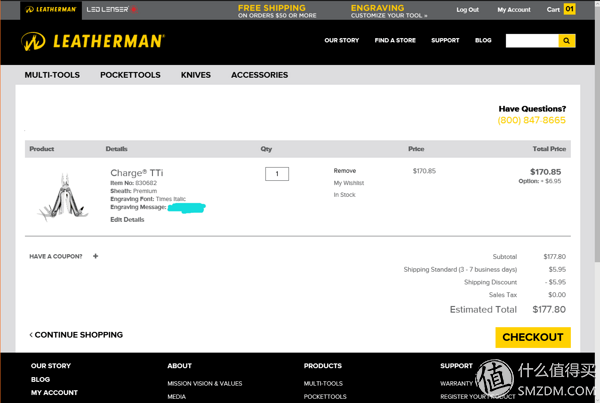Click the About footer heading
600x403 pixels.
click(x=179, y=365)
